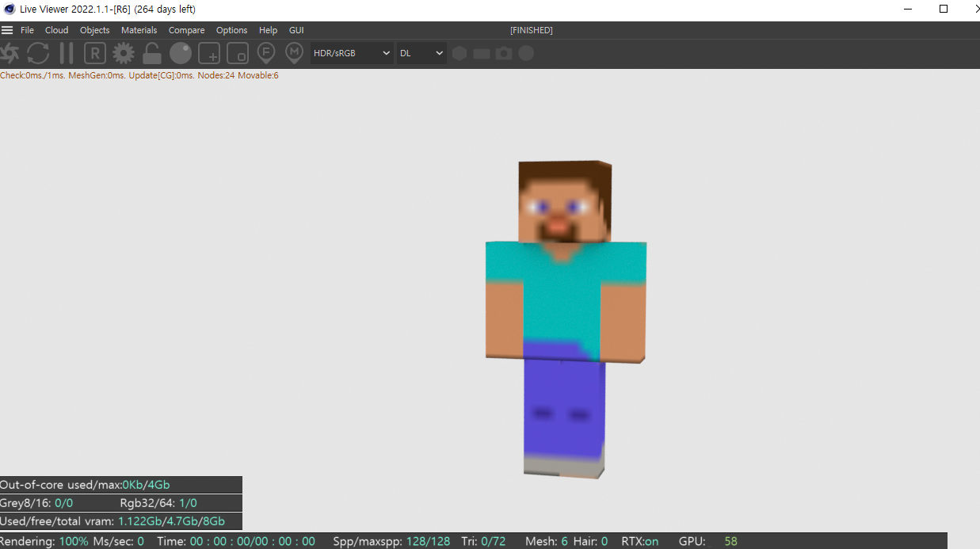Screen dimensions: 980x549
Task: Open the Cloud menu
Action: (56, 30)
